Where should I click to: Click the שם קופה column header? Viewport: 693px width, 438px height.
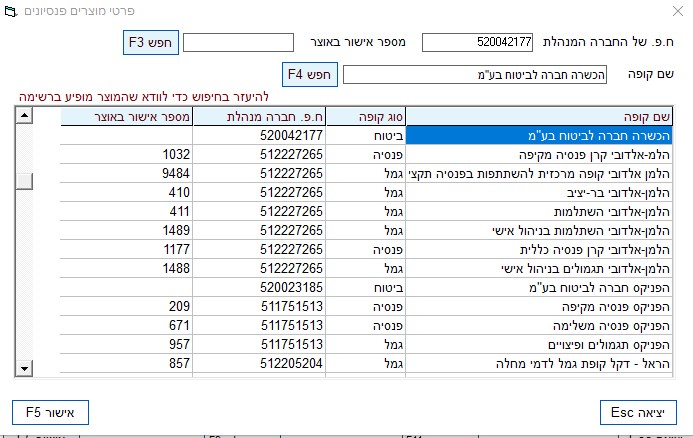tap(539, 117)
